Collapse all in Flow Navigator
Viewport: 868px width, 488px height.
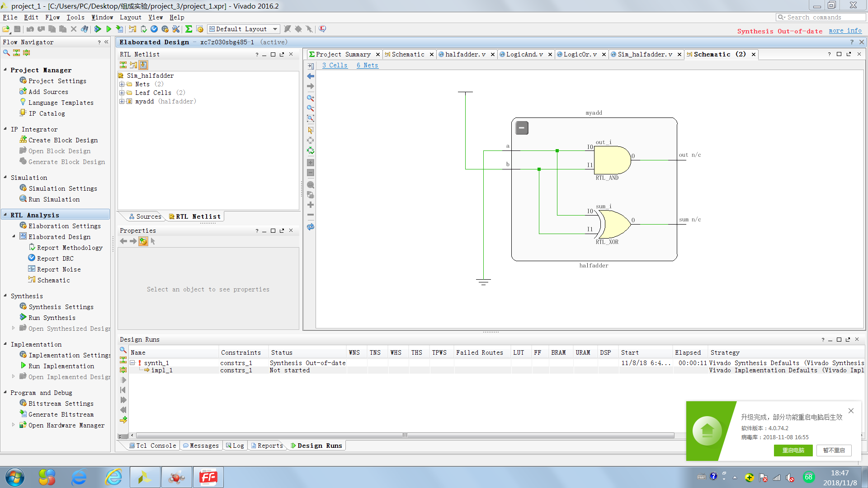[16, 53]
